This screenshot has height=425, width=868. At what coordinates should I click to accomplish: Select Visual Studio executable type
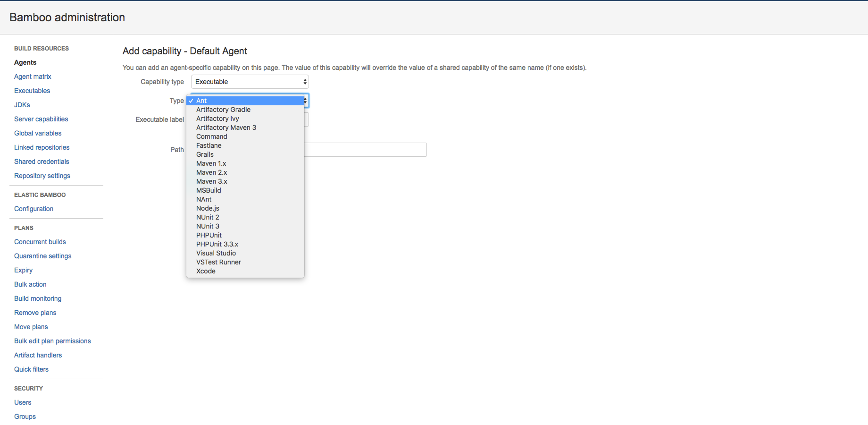tap(245, 253)
